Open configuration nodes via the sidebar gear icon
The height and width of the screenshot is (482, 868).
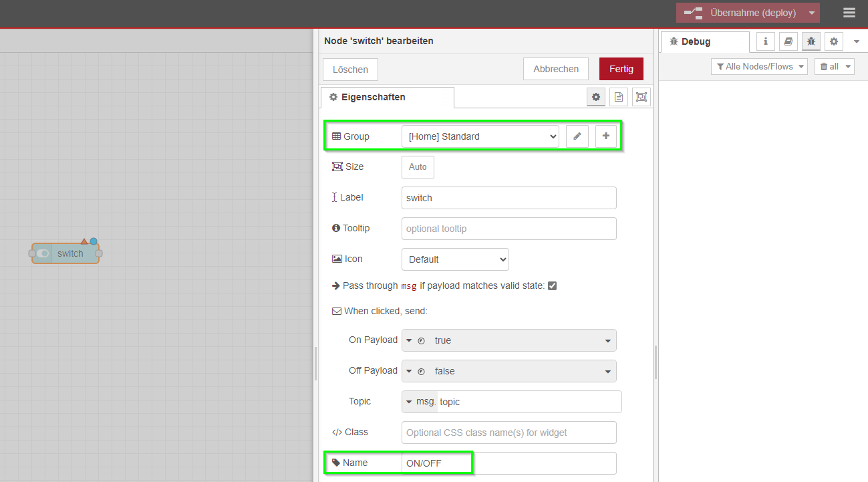[x=833, y=41]
